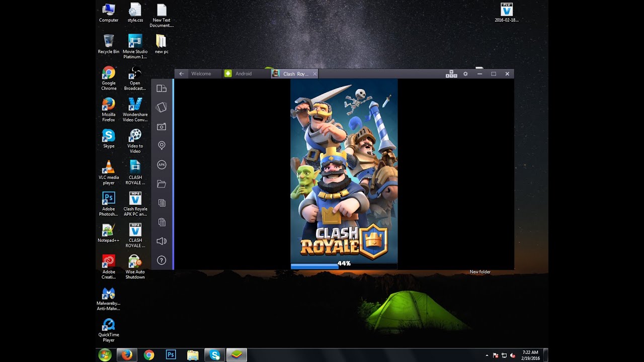This screenshot has width=644, height=362.
Task: Click the muted volume tray icon
Action: (x=513, y=355)
